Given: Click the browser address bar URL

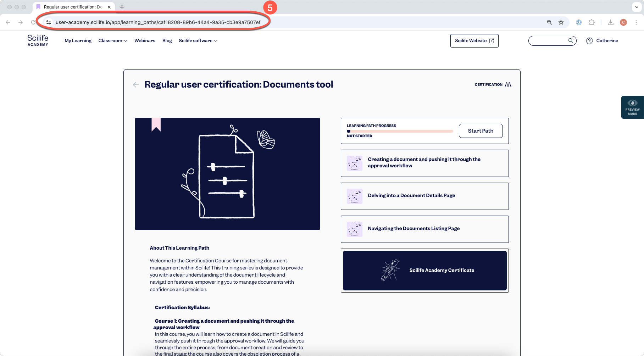Looking at the screenshot, I should pos(158,22).
